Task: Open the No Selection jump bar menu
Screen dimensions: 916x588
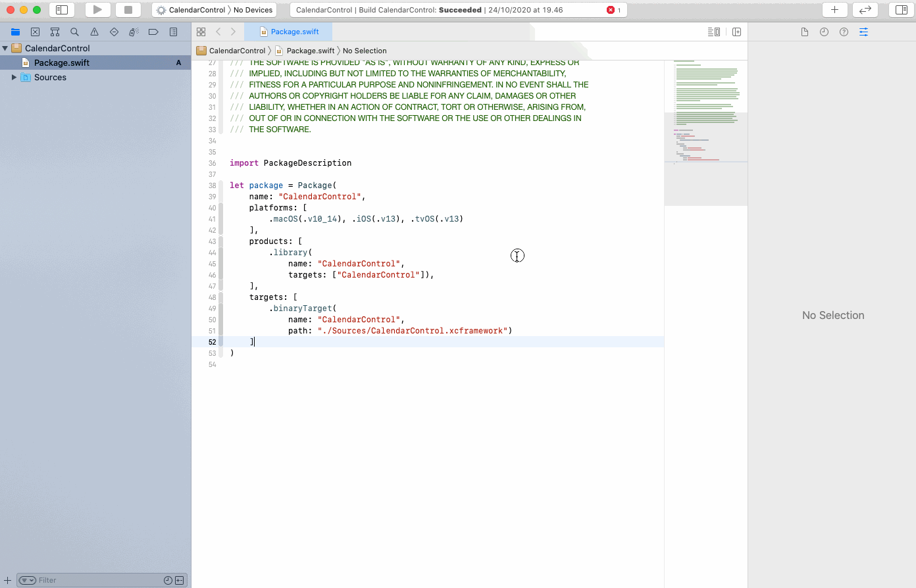Action: point(365,51)
